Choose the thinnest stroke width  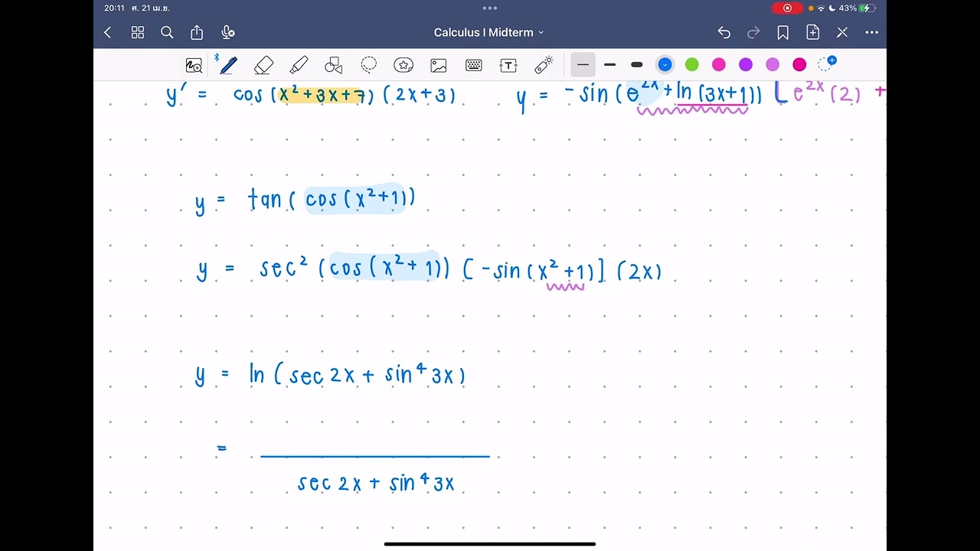point(583,65)
